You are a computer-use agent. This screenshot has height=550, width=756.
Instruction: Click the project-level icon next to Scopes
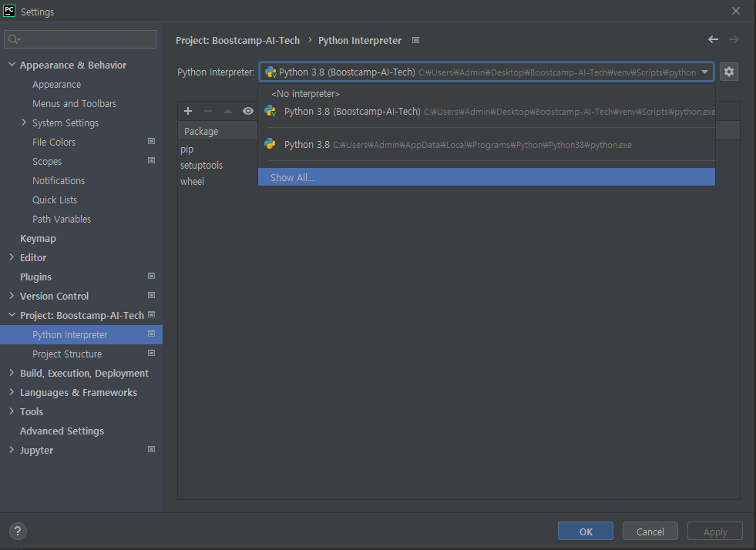click(151, 160)
